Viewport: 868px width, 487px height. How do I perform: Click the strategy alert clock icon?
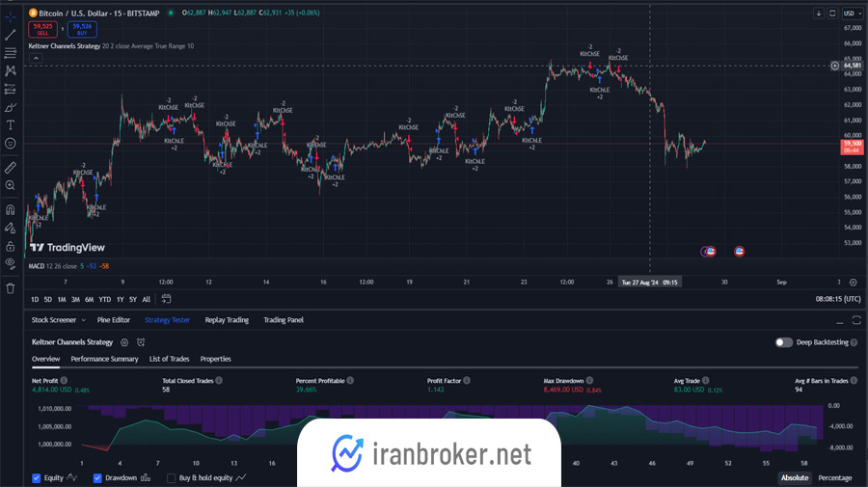[x=141, y=342]
